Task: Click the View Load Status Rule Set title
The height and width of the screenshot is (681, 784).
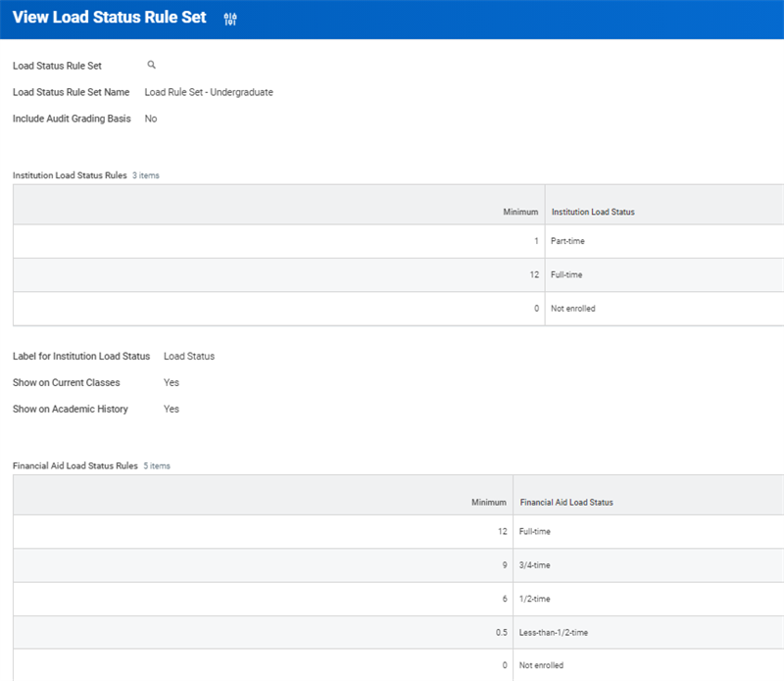Action: [110, 17]
